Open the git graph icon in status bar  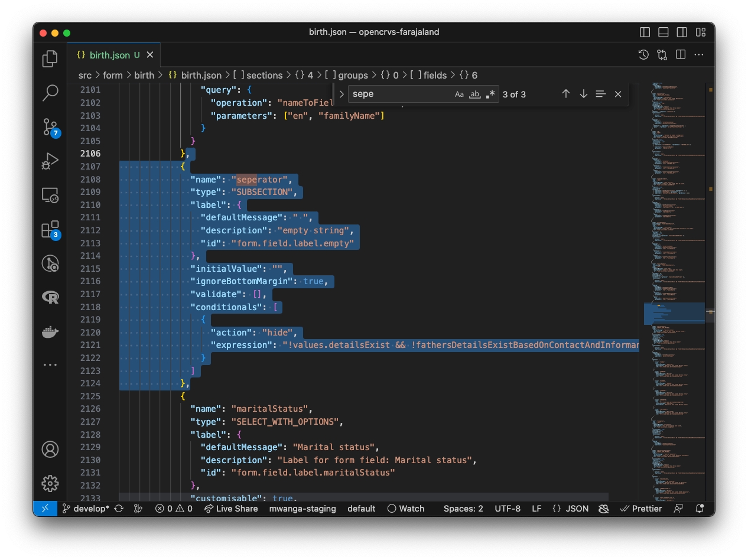[x=138, y=509]
